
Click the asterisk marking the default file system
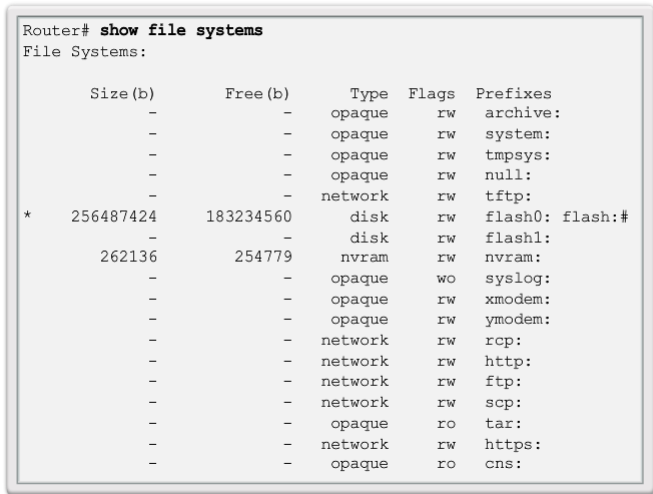pos(29,217)
